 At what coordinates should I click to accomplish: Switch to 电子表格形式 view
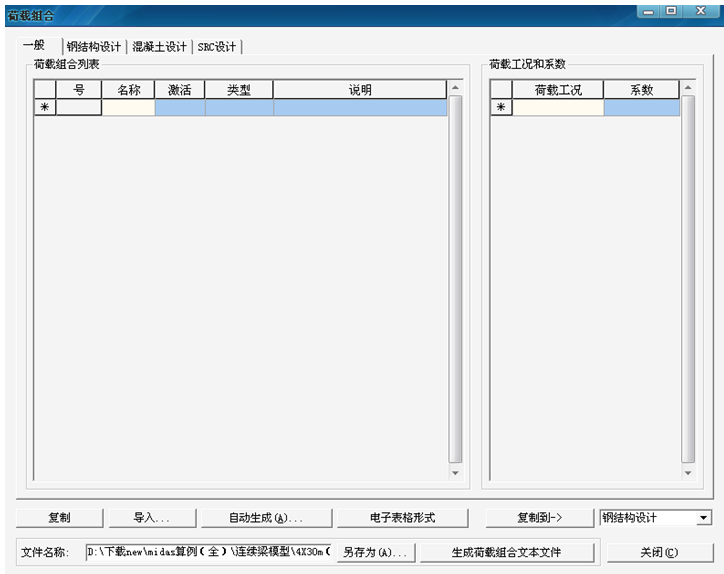(x=402, y=518)
